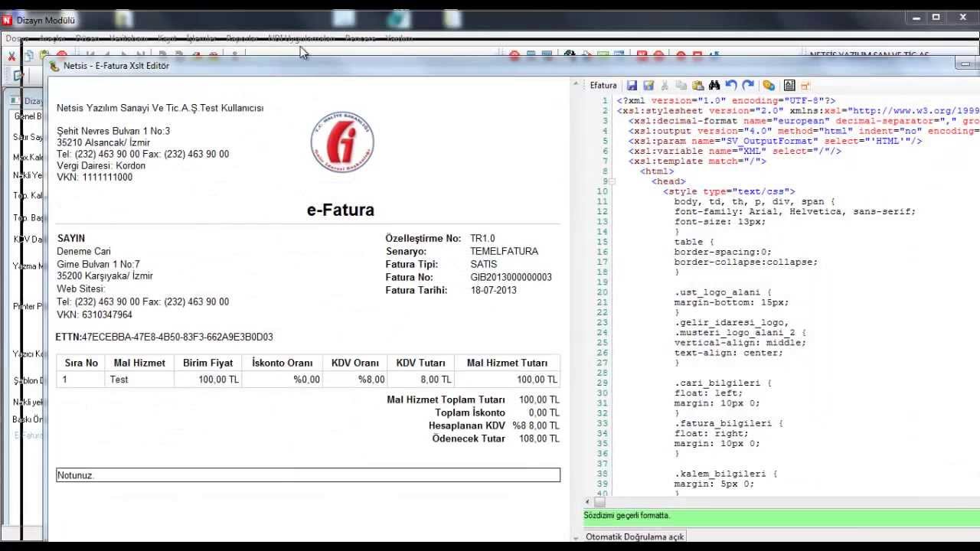Select the Efatura tab label
Screen dimensions: 980x551
[603, 86]
